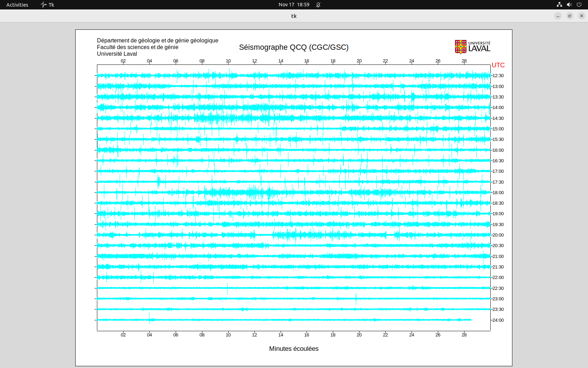Click the Université Laval logo
The image size is (588, 368).
(472, 47)
